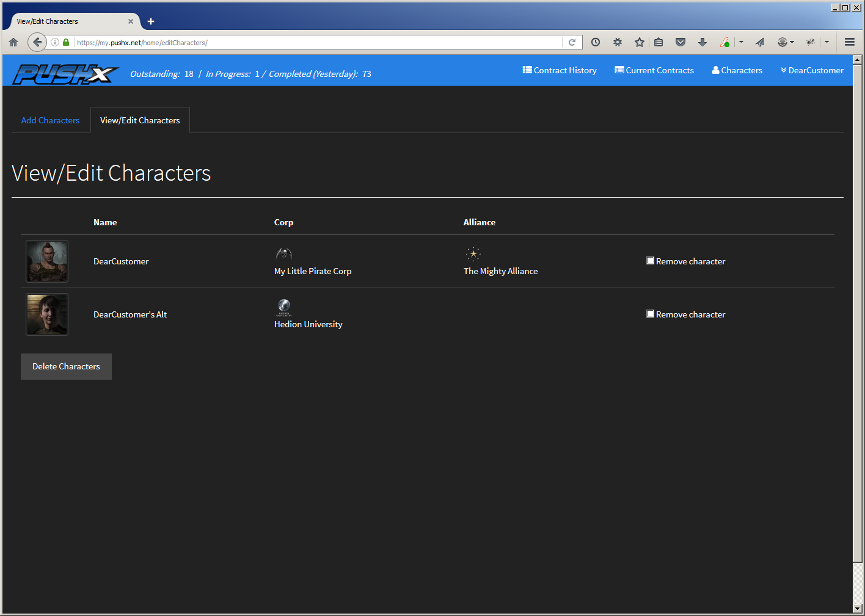865x616 pixels.
Task: Click the paper plane toolbar icon
Action: point(760,42)
